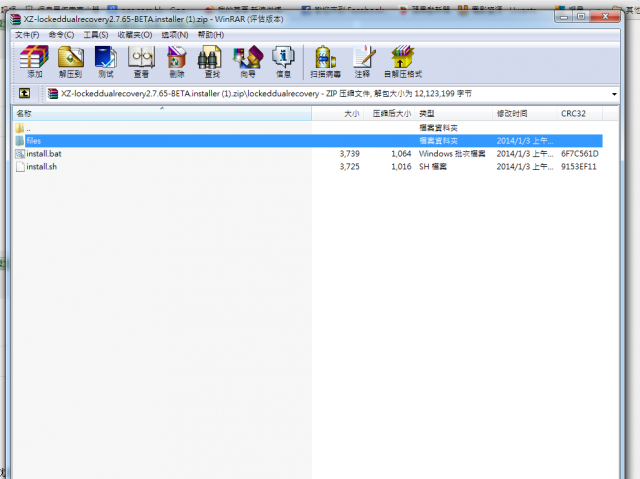Click the size value 3,739

point(349,154)
